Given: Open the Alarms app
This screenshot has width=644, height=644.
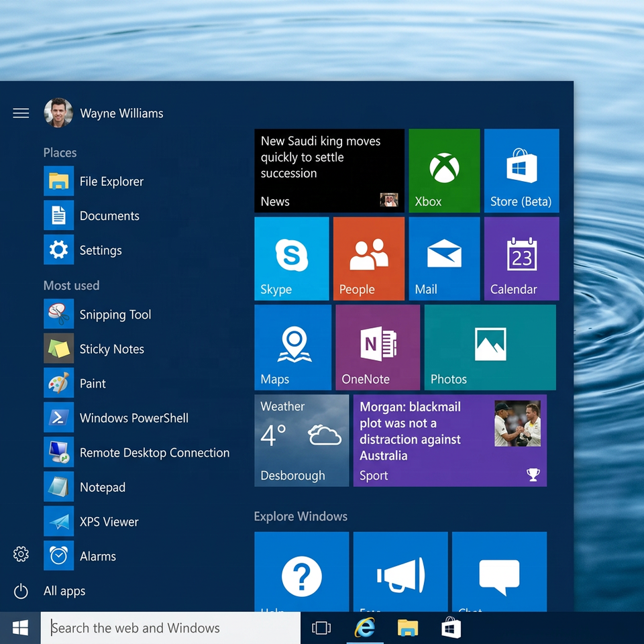Looking at the screenshot, I should tap(80, 555).
